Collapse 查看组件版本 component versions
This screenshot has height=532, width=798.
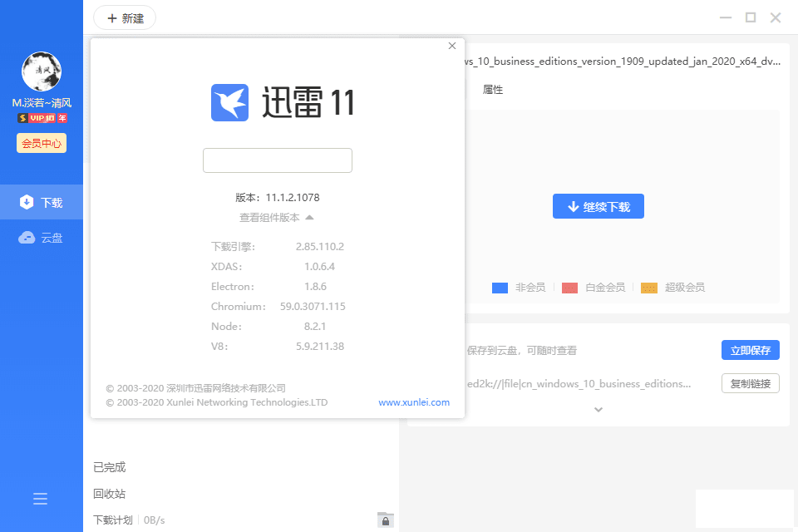pos(276,218)
